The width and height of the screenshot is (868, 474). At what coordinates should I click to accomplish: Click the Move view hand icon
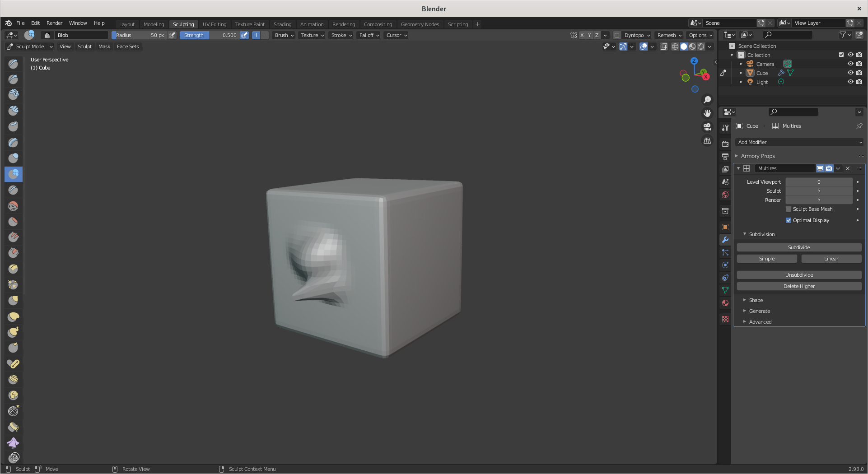coord(707,113)
